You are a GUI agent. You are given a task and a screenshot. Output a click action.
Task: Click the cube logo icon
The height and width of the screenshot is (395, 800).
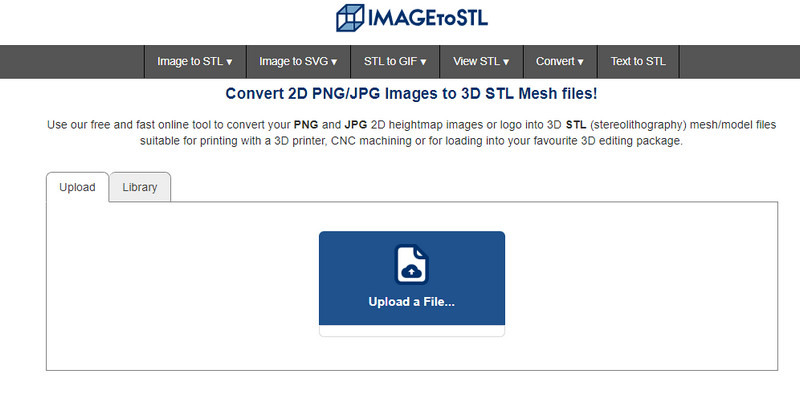pos(350,18)
